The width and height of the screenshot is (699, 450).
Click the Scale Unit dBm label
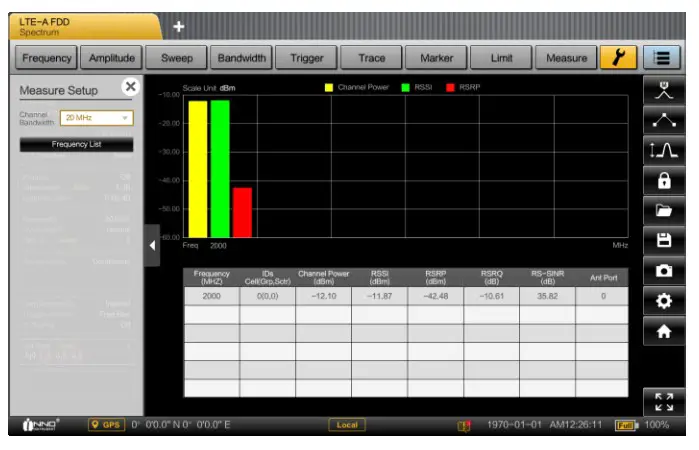point(209,88)
